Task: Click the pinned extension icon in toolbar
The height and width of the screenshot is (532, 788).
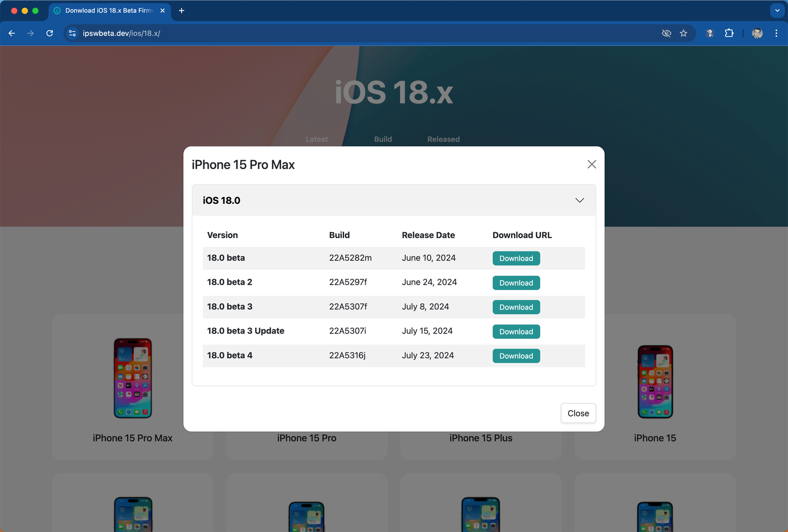Action: [710, 33]
